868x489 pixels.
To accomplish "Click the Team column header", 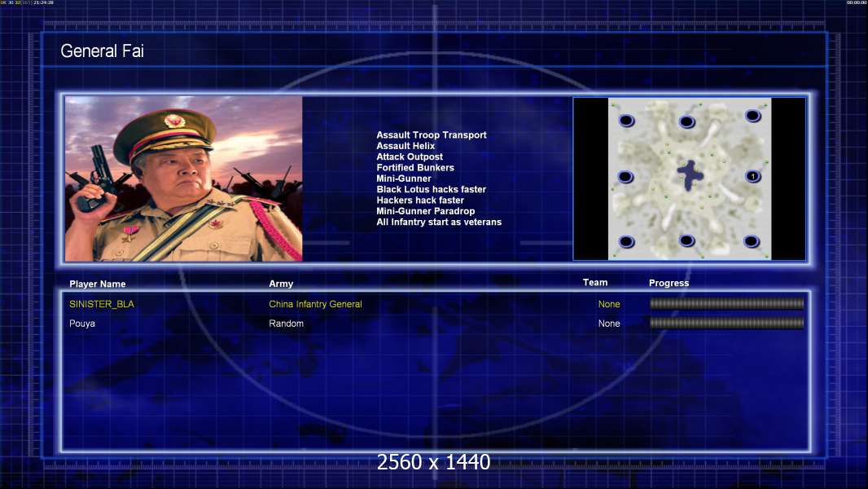I will 595,283.
